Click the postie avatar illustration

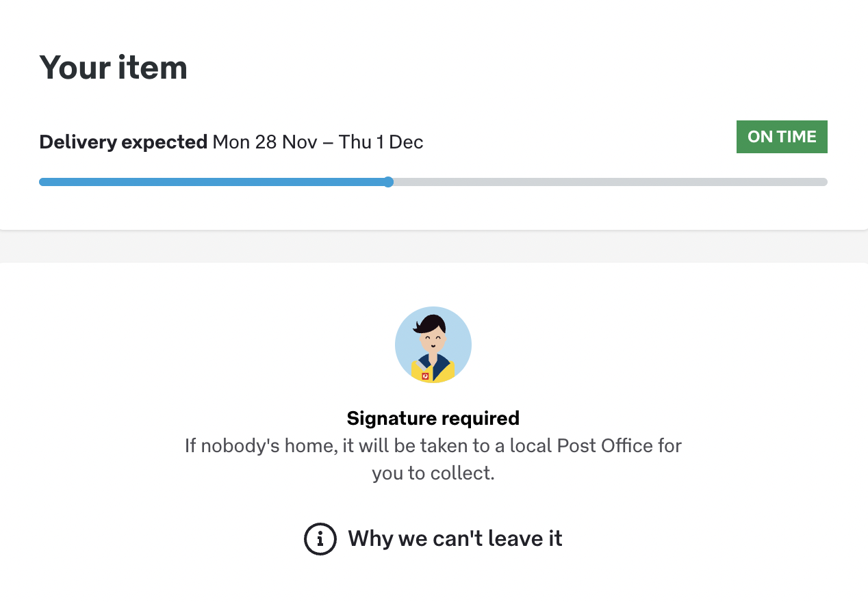point(433,345)
